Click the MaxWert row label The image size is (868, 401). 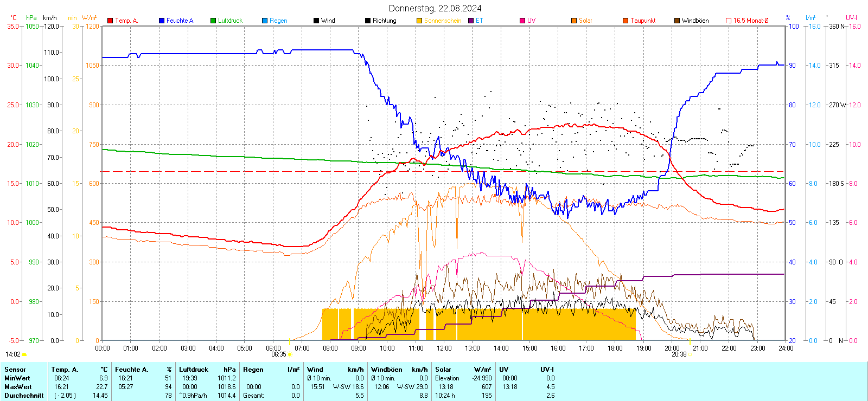coord(18,387)
